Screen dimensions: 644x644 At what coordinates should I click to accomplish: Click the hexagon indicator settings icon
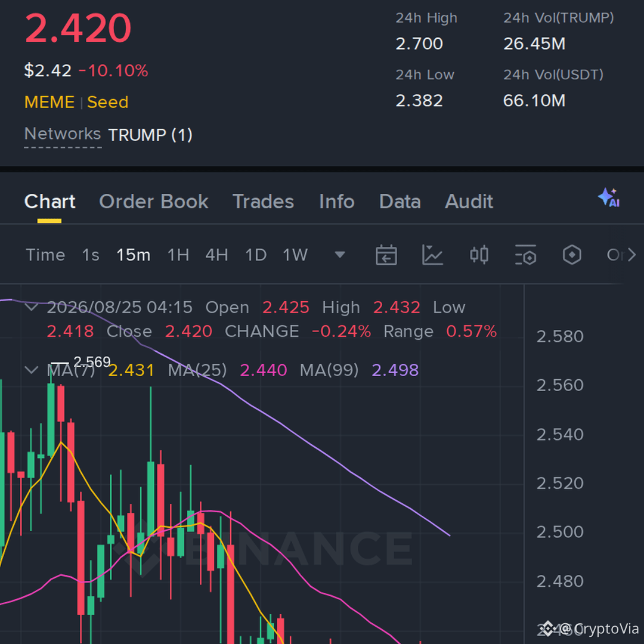tap(572, 255)
